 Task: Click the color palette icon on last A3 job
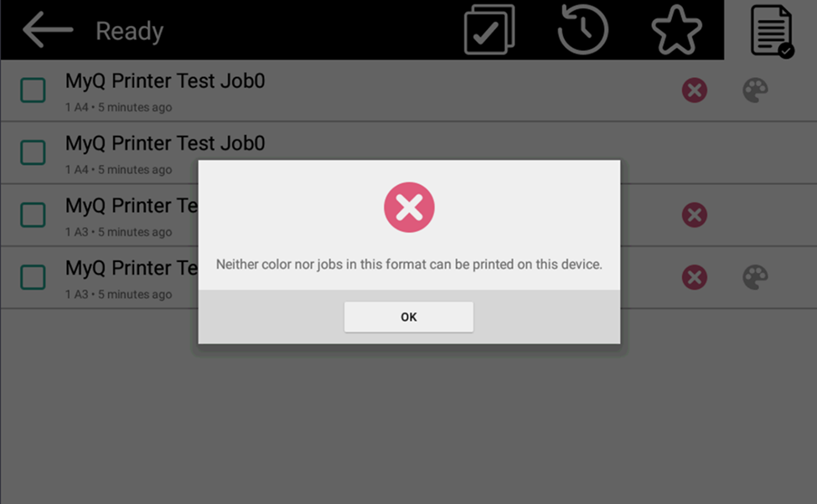point(755,277)
